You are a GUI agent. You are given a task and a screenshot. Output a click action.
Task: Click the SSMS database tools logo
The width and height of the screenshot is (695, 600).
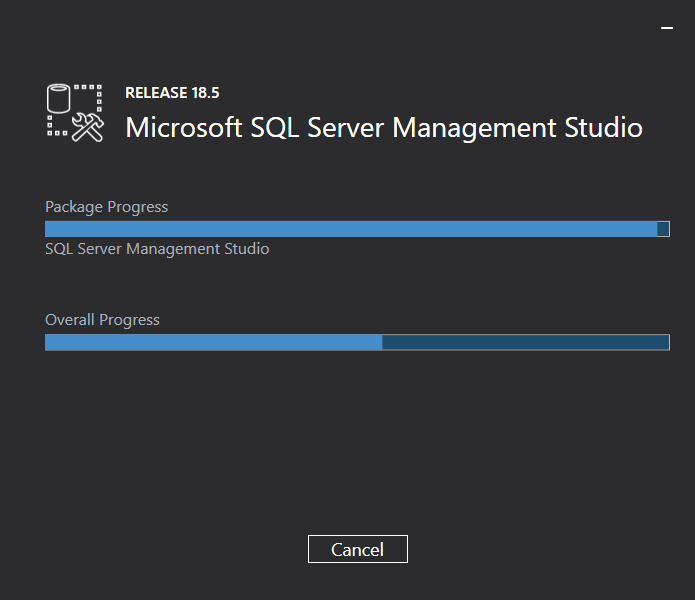click(x=75, y=113)
